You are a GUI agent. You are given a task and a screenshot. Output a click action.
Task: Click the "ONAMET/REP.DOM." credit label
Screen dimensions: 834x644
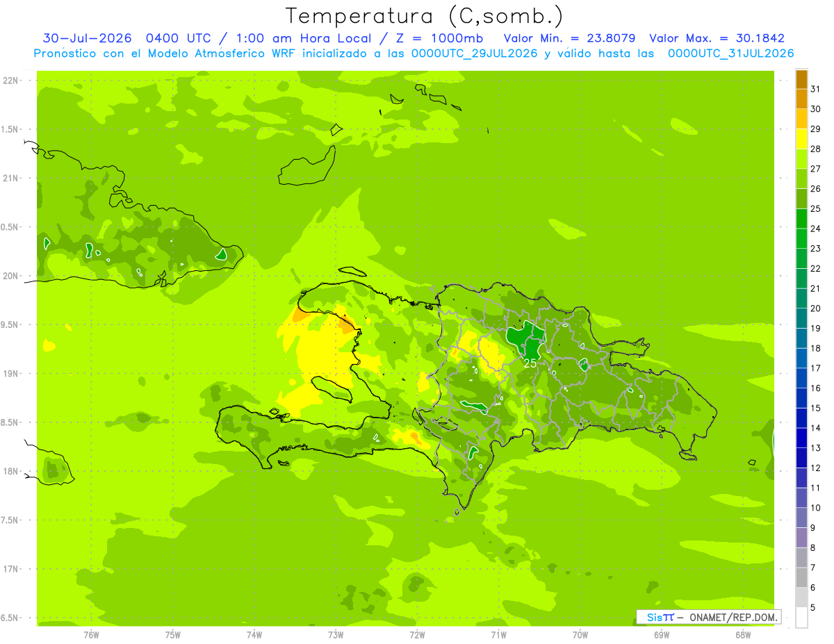point(733,617)
